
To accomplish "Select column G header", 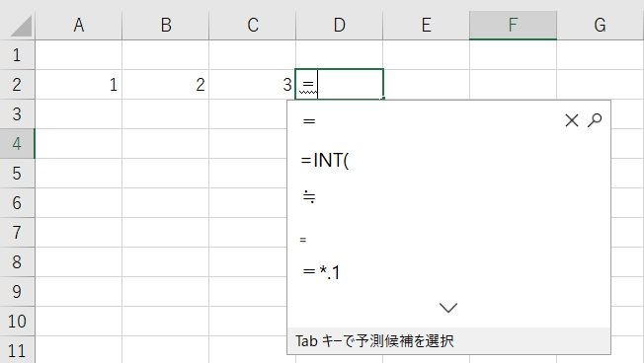I will [x=601, y=25].
